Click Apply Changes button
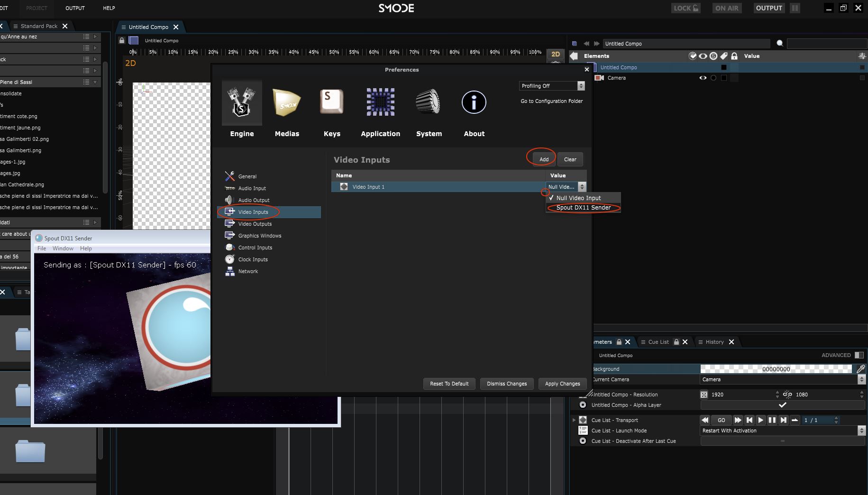 (562, 384)
